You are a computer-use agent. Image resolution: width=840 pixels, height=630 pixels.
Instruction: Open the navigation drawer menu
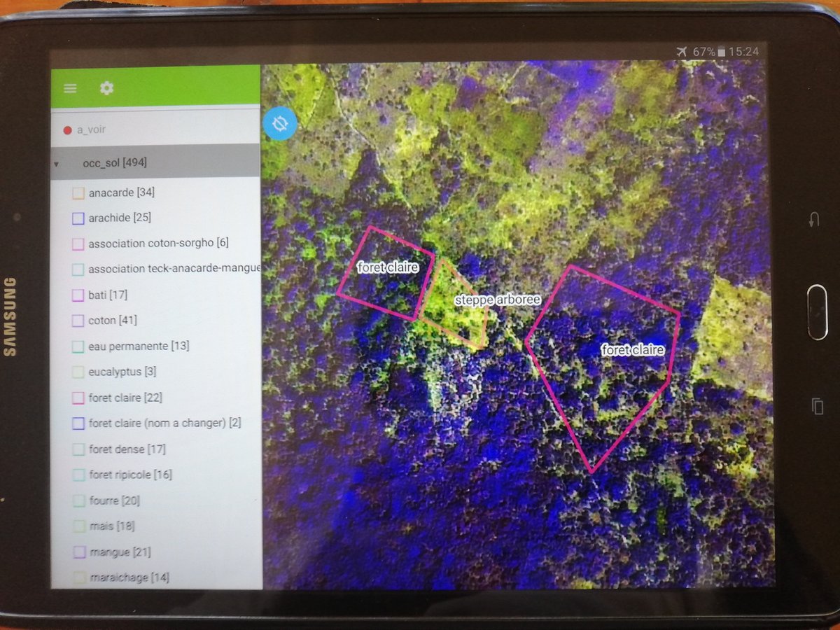[x=69, y=87]
